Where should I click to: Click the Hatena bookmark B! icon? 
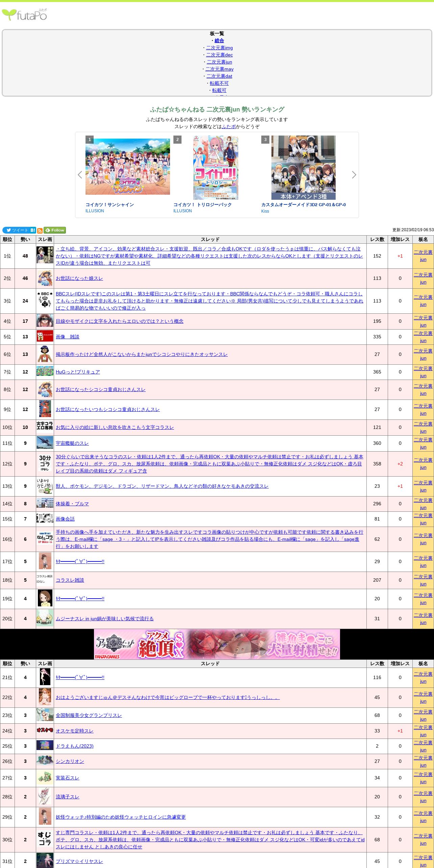pos(33,230)
